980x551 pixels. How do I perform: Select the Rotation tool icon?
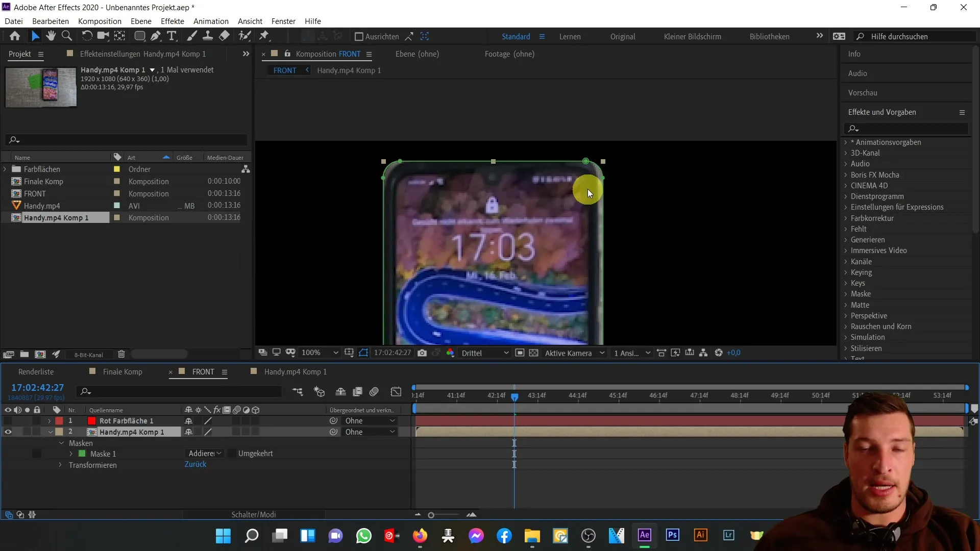[x=87, y=36]
